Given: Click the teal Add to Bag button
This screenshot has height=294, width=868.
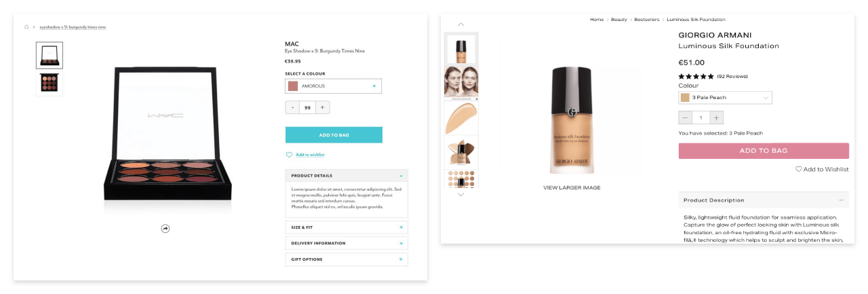Looking at the screenshot, I should (x=334, y=135).
